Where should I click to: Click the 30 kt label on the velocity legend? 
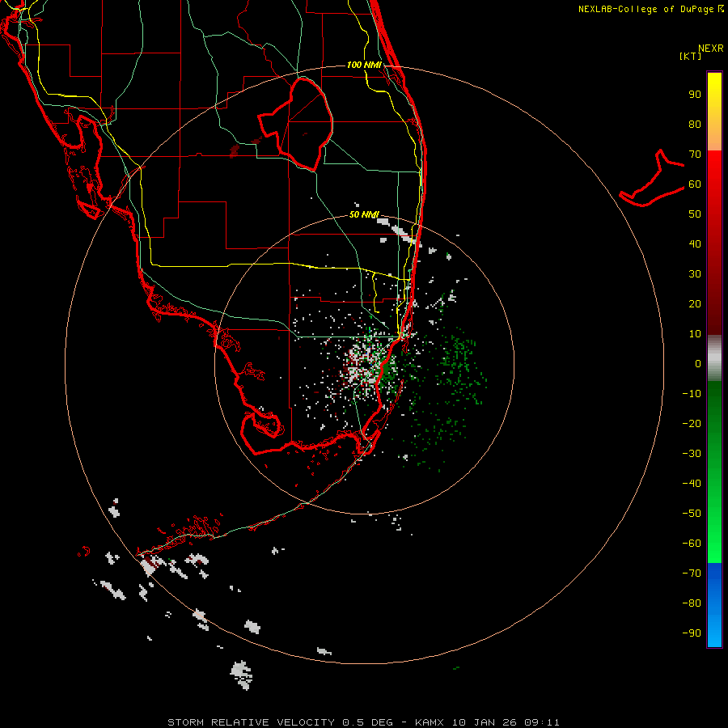(695, 274)
